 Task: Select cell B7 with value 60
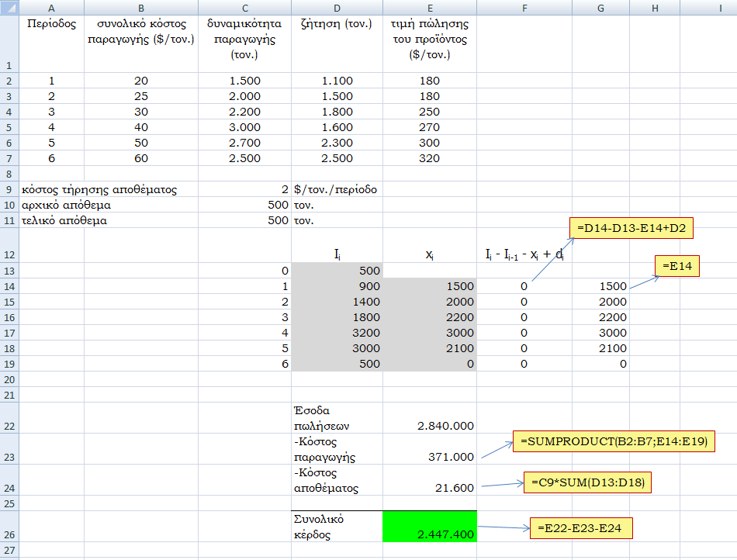click(x=141, y=158)
